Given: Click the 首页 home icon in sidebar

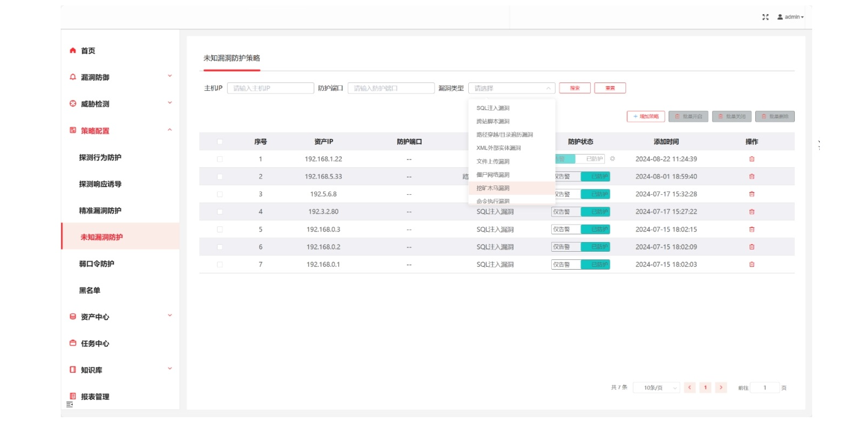Looking at the screenshot, I should coord(73,50).
